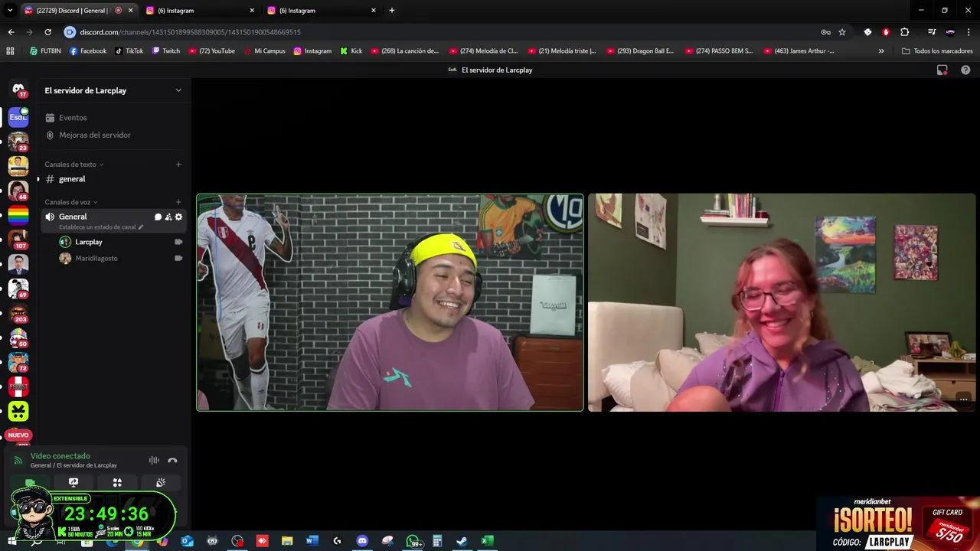Reload the page
Viewport: 980px width, 551px height.
point(47,32)
